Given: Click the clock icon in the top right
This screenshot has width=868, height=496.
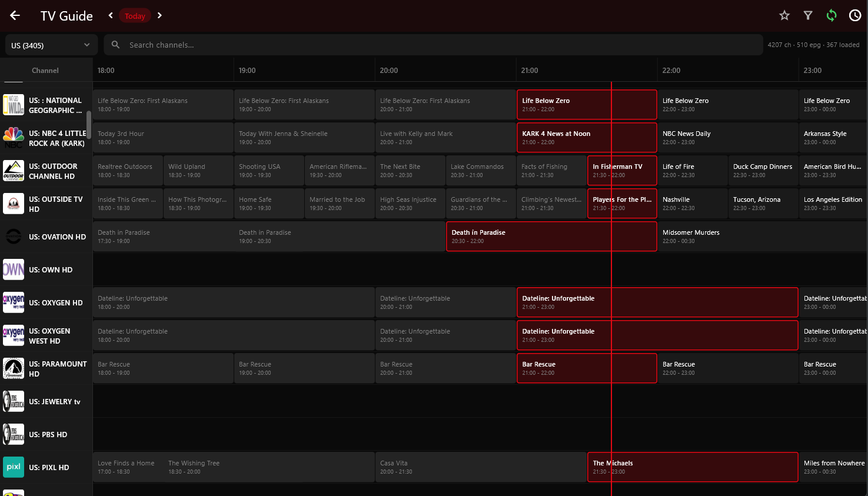Looking at the screenshot, I should (x=855, y=15).
